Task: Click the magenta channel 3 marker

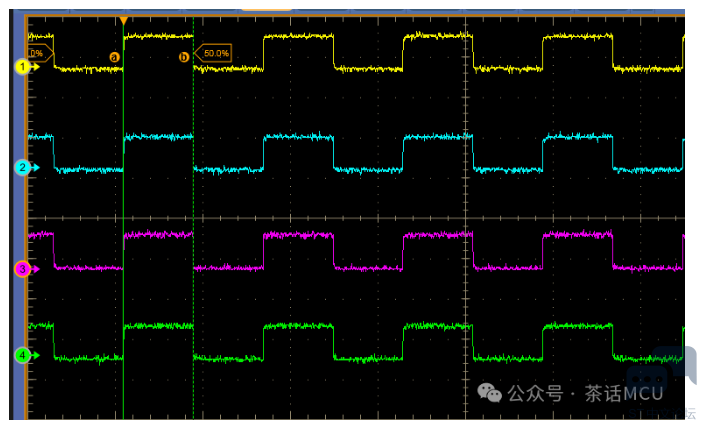Action: click(21, 268)
